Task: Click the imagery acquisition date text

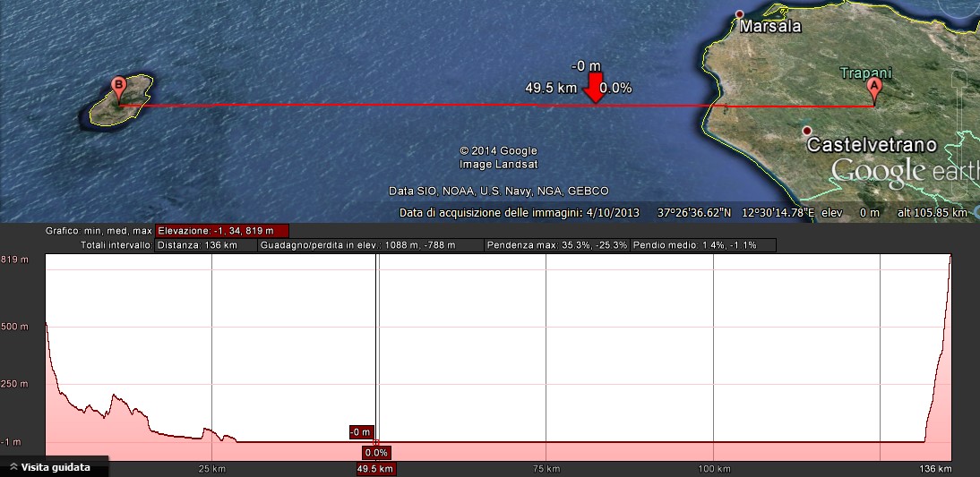Action: point(520,214)
